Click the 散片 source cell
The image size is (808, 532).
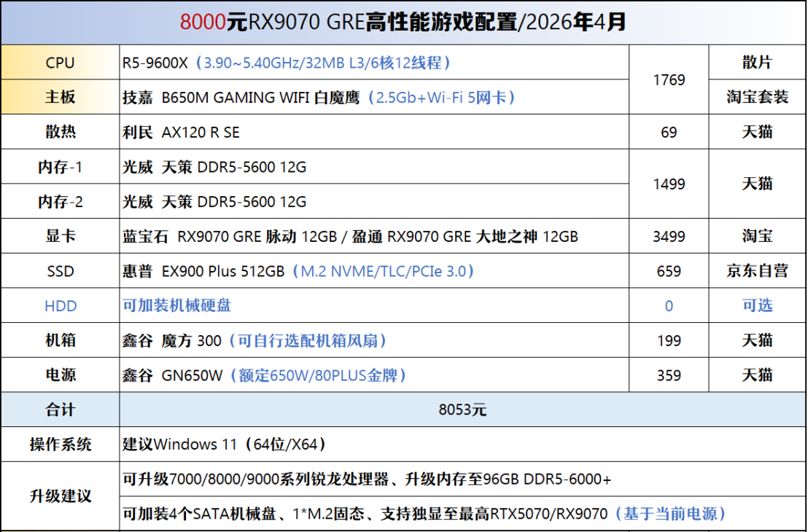click(758, 63)
